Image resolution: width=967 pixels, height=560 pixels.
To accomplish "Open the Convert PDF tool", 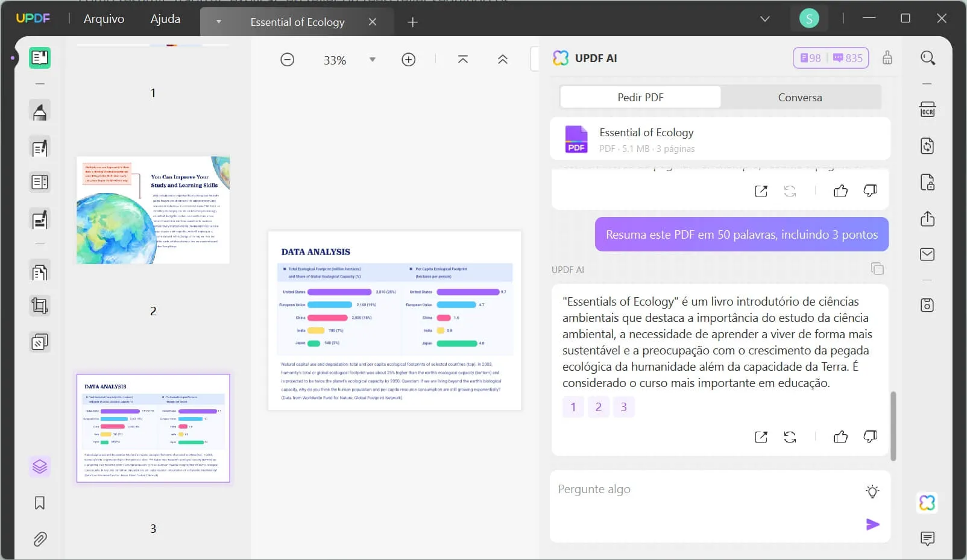I will coord(928,146).
